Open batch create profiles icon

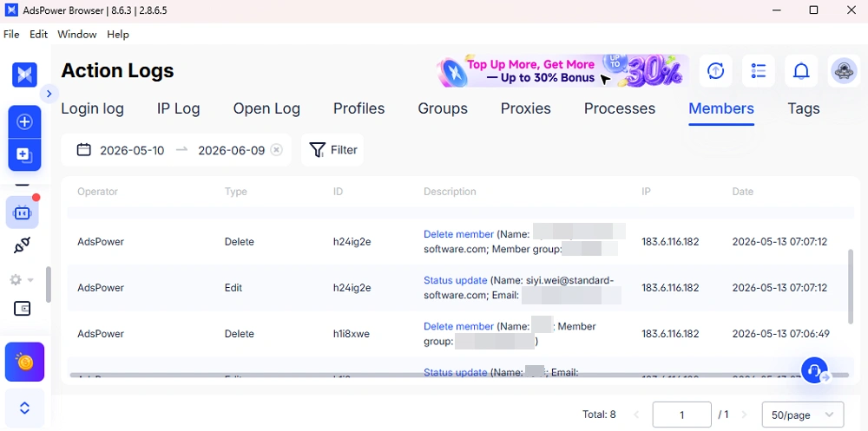[x=24, y=154]
